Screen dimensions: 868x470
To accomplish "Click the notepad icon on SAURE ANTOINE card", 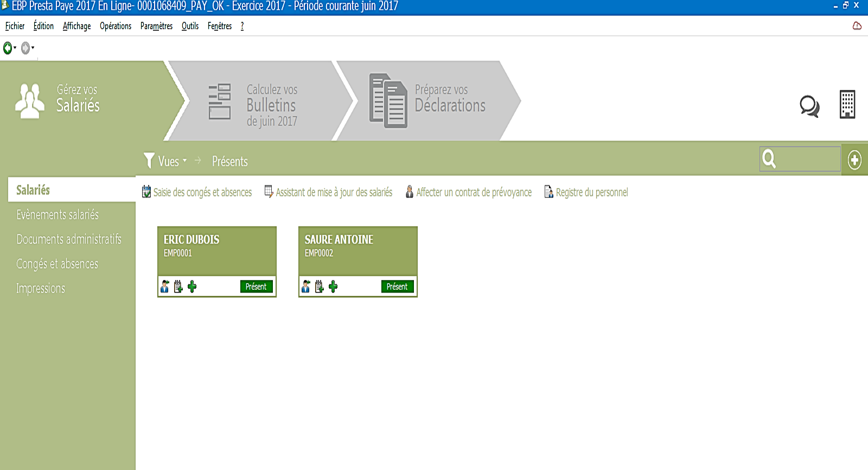I will pos(319,287).
